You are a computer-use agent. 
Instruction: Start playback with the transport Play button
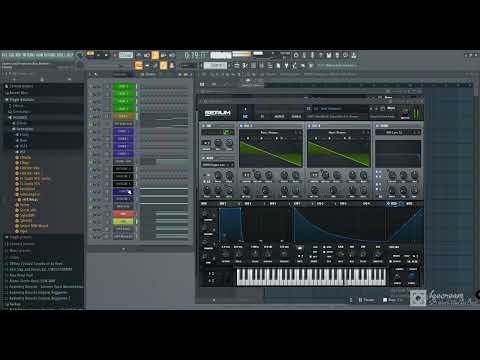click(x=98, y=55)
